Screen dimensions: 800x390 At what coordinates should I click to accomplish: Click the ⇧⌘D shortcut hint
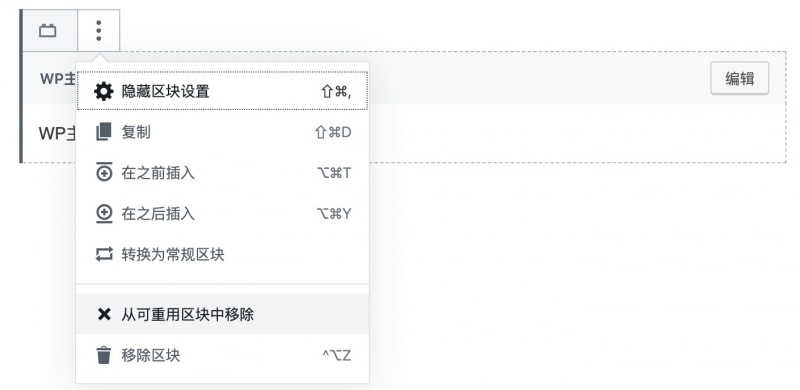pyautogui.click(x=334, y=132)
